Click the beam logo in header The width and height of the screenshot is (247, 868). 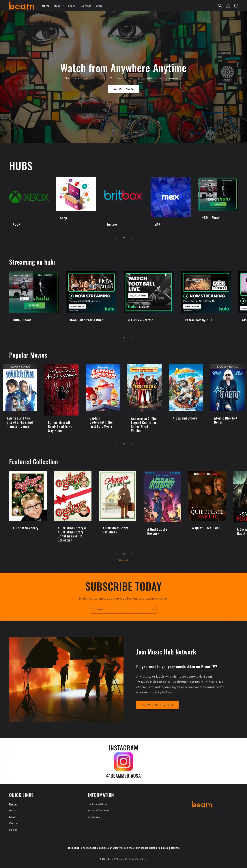[x=22, y=6]
